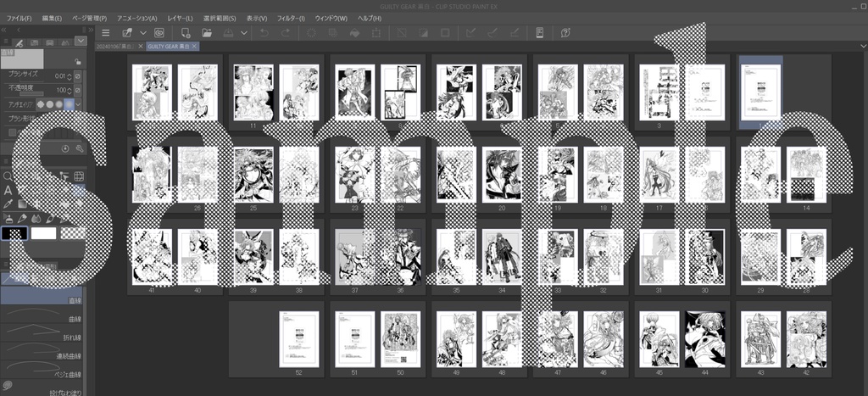Open the palette dock tab overflow dropdown

point(81,41)
